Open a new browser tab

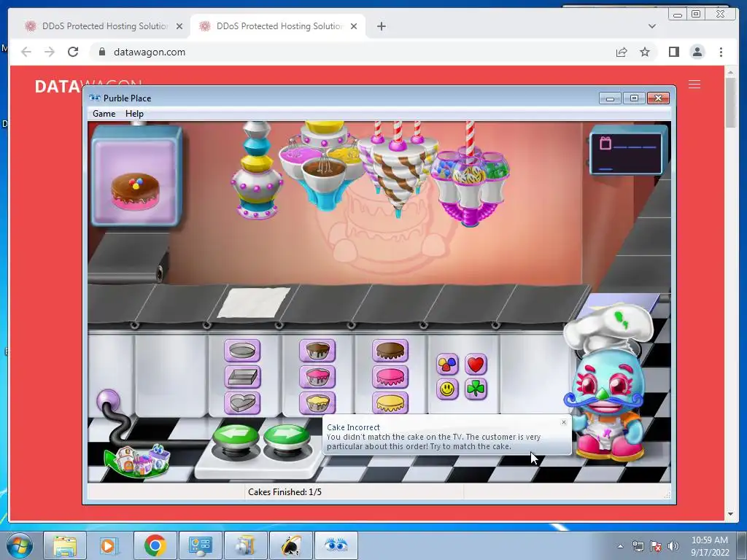click(x=381, y=26)
